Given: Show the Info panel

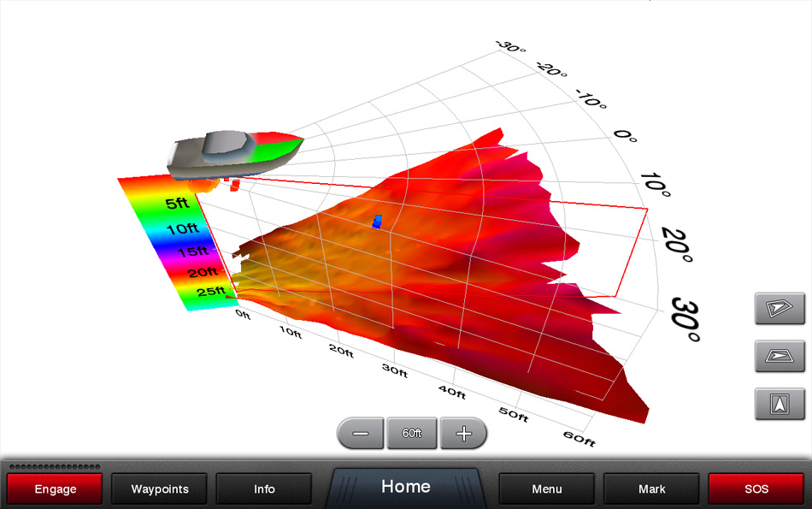Looking at the screenshot, I should click(x=264, y=488).
